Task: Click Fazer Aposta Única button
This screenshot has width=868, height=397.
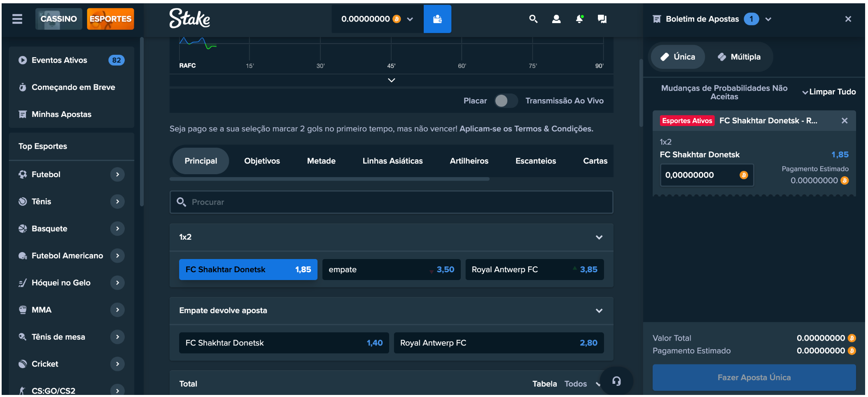Action: 754,378
